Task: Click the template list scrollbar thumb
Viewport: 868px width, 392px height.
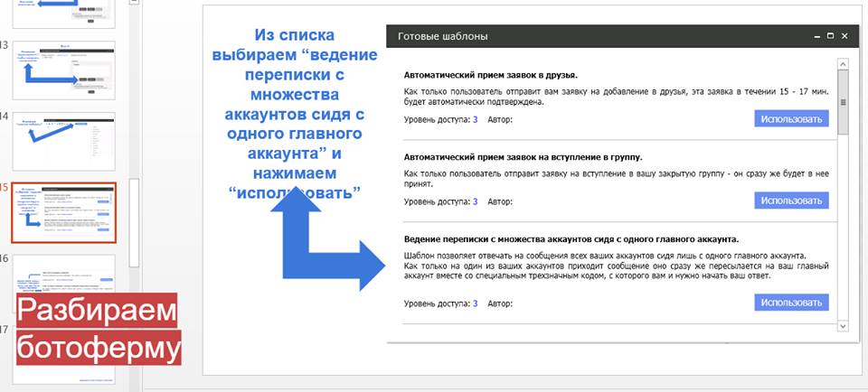Action: click(x=843, y=101)
